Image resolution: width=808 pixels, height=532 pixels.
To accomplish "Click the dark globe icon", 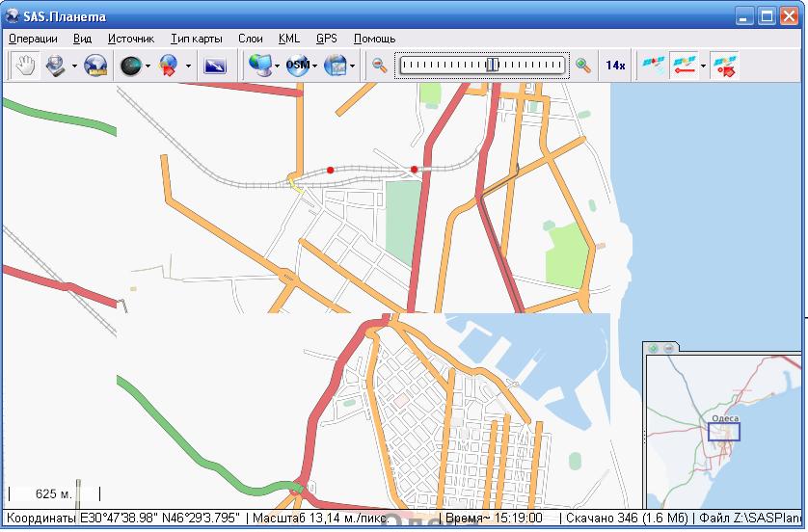I will 129,66.
